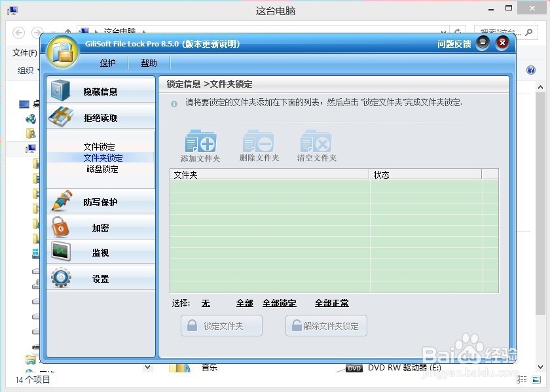Choose 全部锁定 selection link
Screen dimensions: 550x392
point(279,303)
